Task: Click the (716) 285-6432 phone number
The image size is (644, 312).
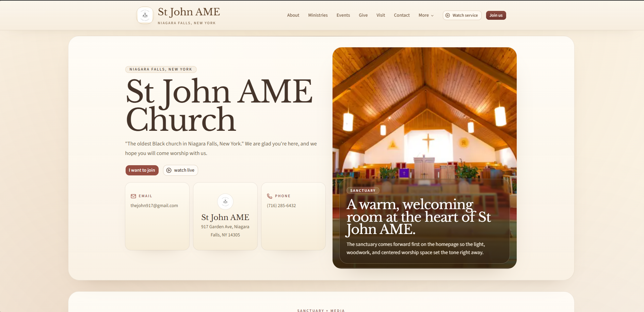Action: 281,205
